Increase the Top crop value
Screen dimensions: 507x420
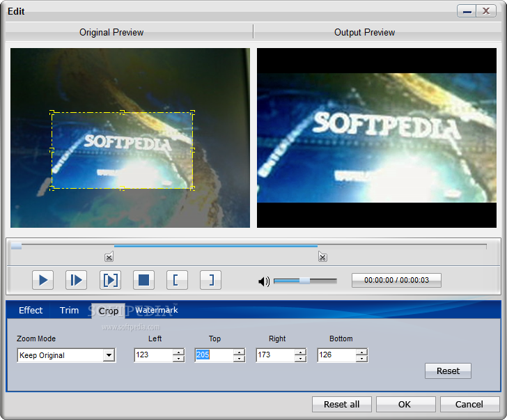239,352
